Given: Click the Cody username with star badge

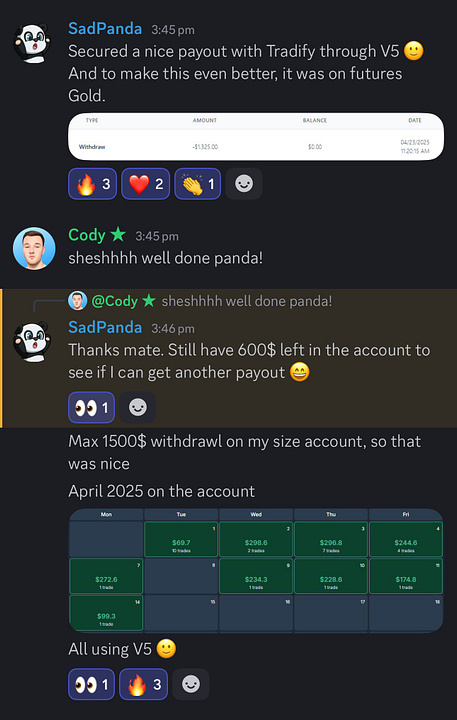Looking at the screenshot, I should click(x=87, y=235).
